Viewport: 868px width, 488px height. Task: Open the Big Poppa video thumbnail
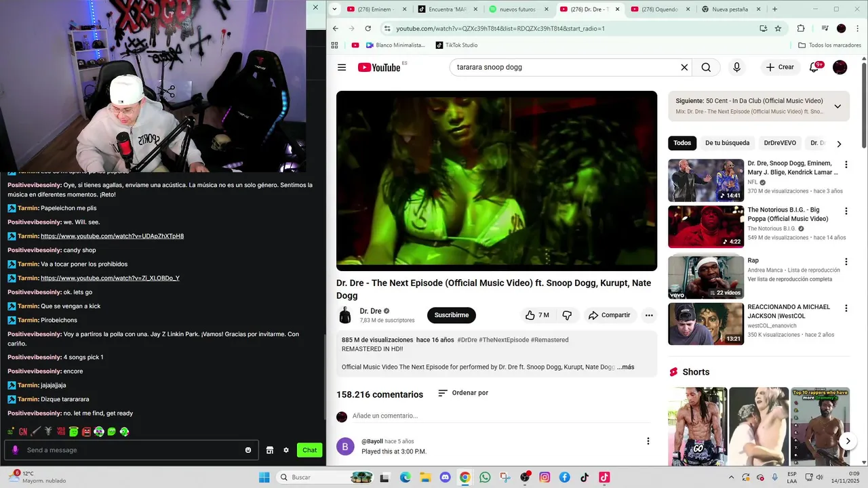pyautogui.click(x=706, y=227)
